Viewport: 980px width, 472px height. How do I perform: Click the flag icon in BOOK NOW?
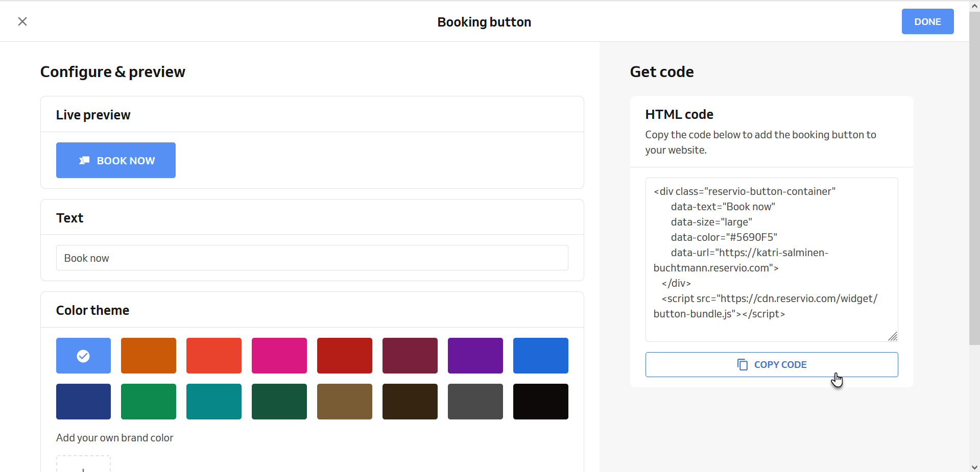pyautogui.click(x=84, y=160)
